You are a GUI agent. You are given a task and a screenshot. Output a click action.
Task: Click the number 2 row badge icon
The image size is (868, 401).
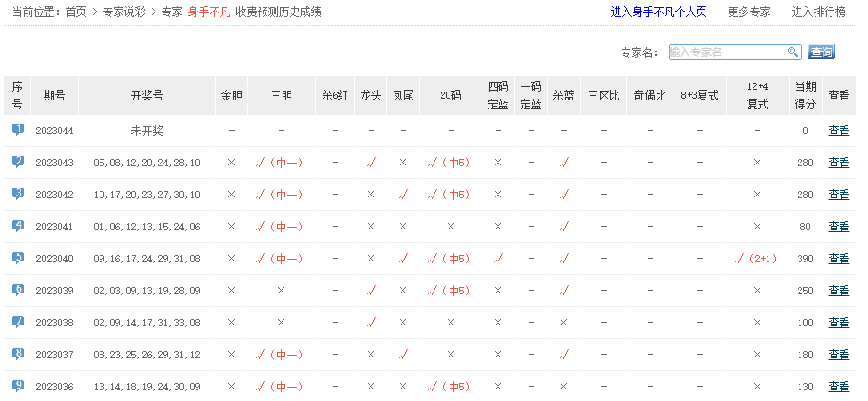click(18, 162)
